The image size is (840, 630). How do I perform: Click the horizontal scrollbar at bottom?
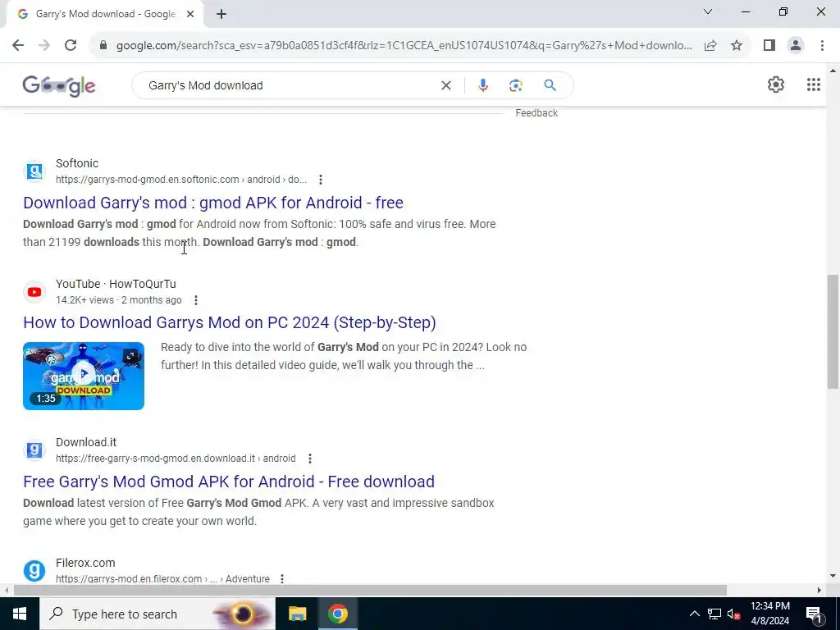click(x=370, y=591)
